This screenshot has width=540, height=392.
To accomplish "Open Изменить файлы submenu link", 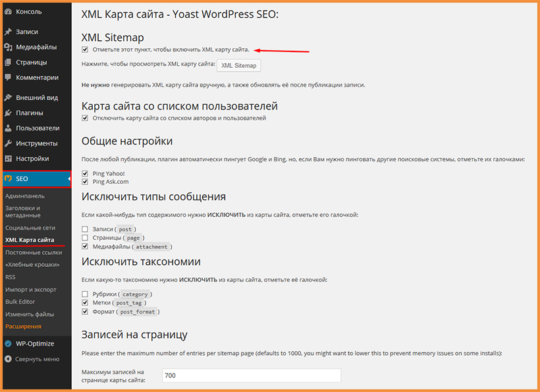I will coord(30,314).
